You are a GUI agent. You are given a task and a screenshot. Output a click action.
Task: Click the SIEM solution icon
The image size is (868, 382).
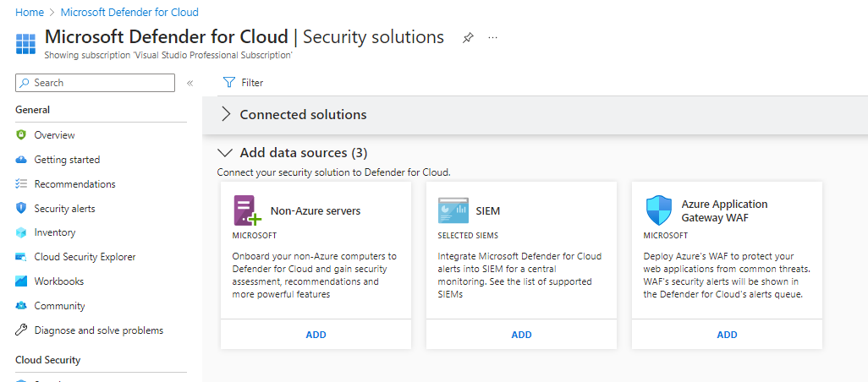pyautogui.click(x=453, y=210)
